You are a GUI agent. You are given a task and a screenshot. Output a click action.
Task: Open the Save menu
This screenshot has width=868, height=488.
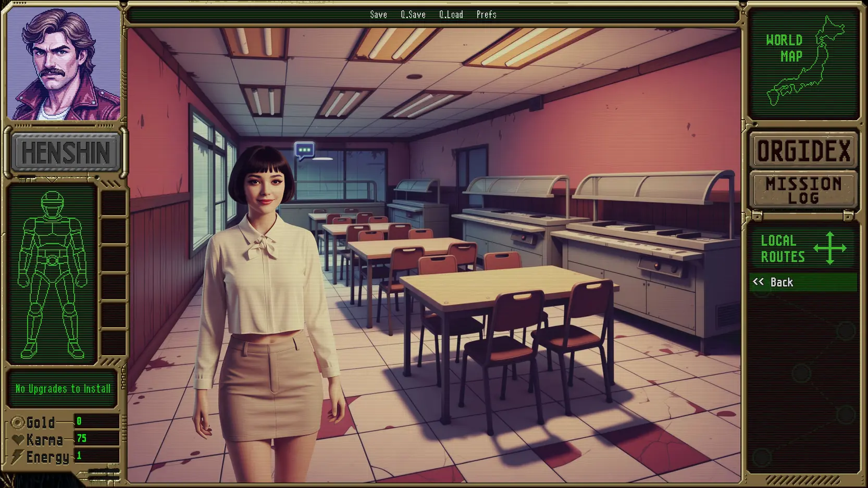pyautogui.click(x=378, y=15)
